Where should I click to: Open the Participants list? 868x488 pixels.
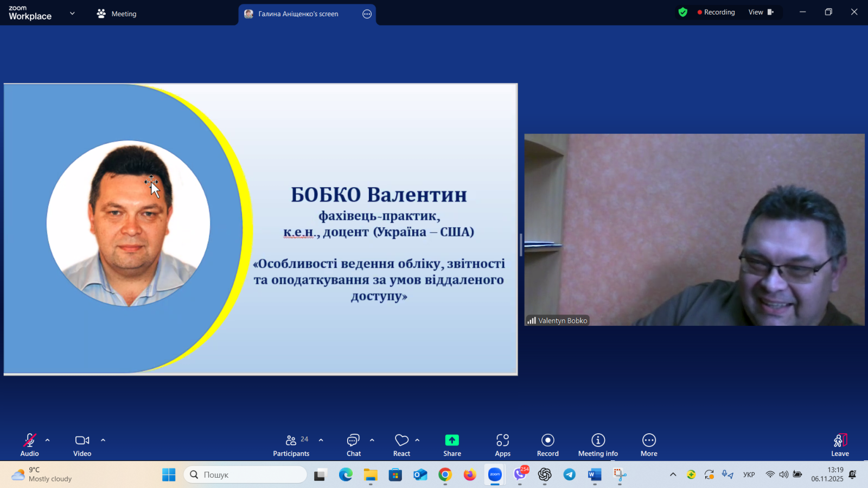(x=291, y=445)
